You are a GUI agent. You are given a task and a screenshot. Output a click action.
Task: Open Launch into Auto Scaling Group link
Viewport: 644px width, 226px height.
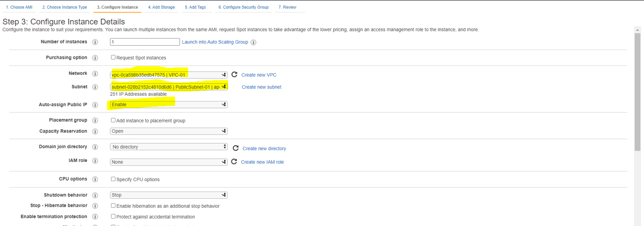click(x=215, y=42)
